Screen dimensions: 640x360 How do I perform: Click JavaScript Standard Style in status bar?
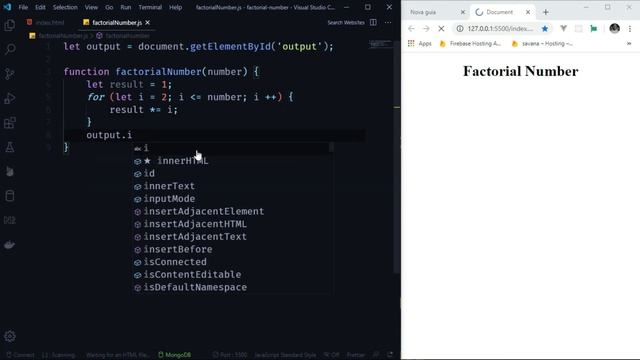tap(285, 355)
